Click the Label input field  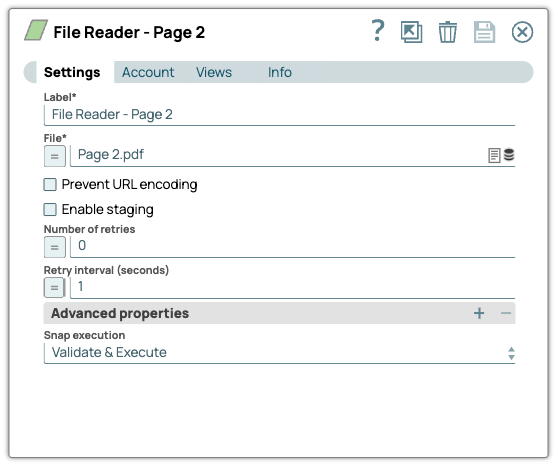pyautogui.click(x=280, y=115)
